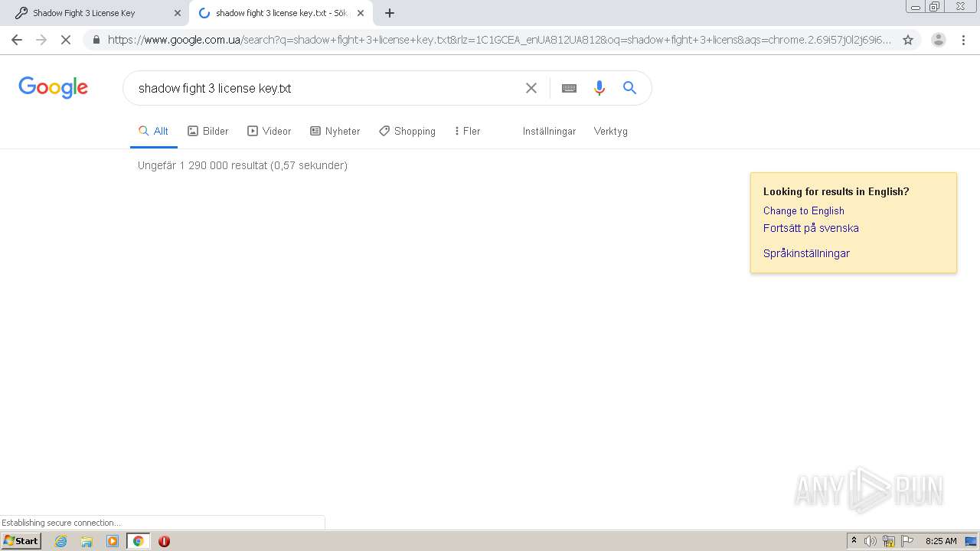Open Språkinställningar link
This screenshot has width=980, height=551.
point(806,253)
